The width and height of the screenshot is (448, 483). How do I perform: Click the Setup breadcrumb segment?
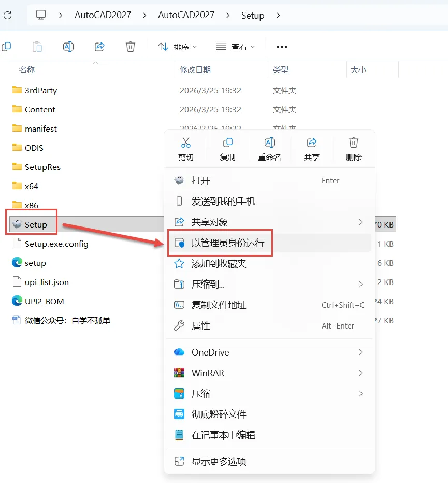[x=253, y=16]
